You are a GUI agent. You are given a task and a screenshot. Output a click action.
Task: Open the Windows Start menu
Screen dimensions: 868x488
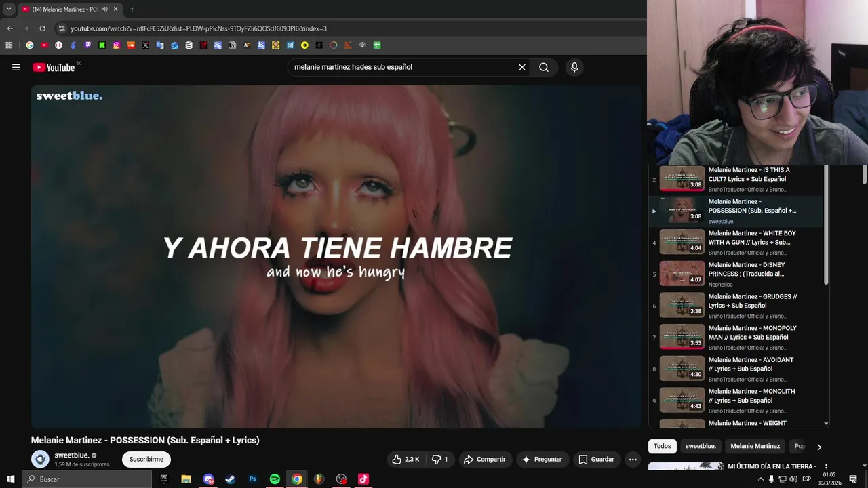click(x=10, y=479)
